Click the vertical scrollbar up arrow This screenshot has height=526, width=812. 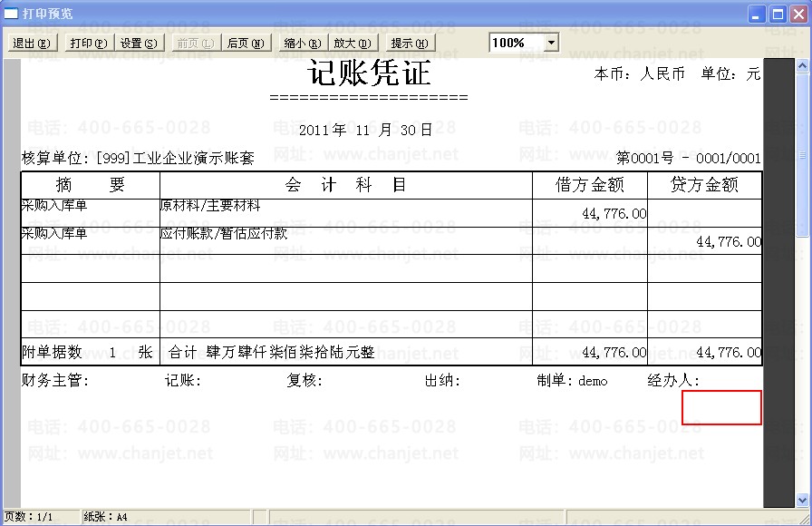(802, 65)
